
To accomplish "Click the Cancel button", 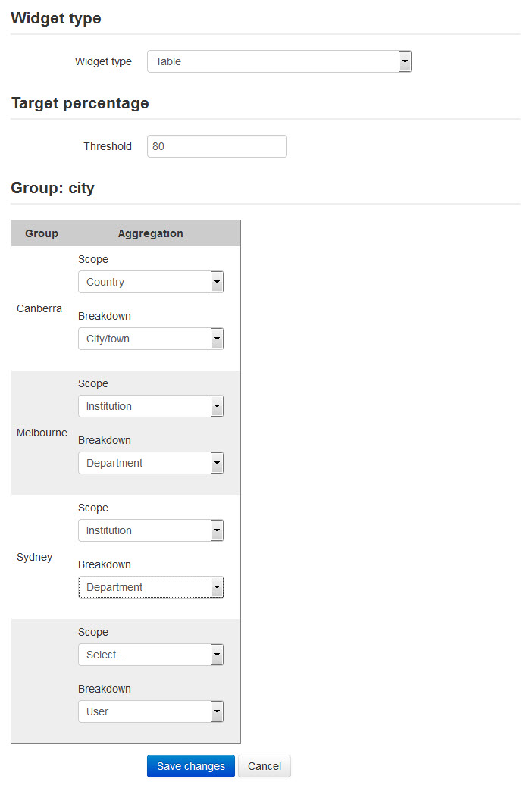I will pyautogui.click(x=264, y=766).
